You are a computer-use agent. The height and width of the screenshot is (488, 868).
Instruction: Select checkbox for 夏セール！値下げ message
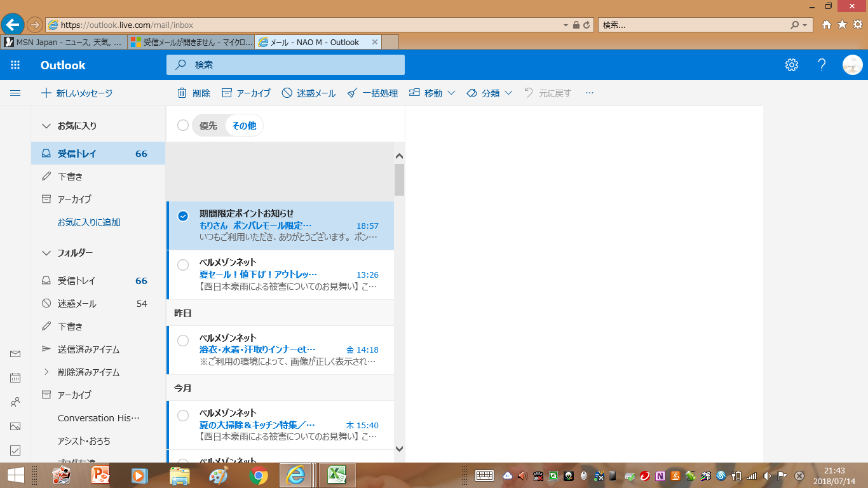(x=183, y=265)
